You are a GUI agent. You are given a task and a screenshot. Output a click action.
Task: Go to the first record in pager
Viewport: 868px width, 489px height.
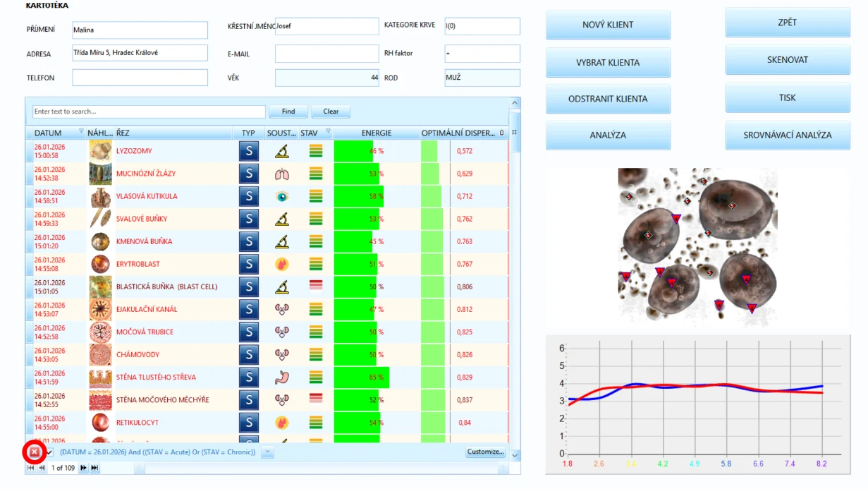[31, 468]
